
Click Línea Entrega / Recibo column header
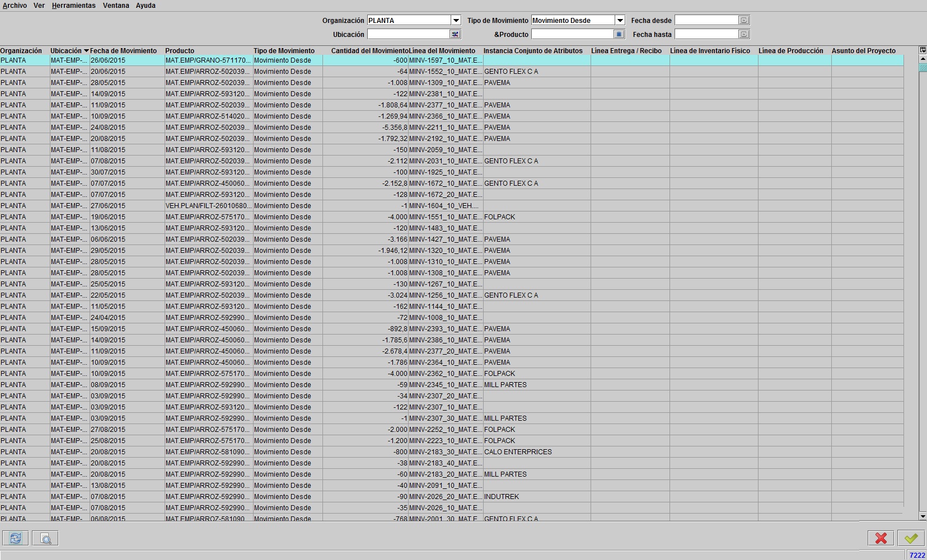(x=630, y=51)
